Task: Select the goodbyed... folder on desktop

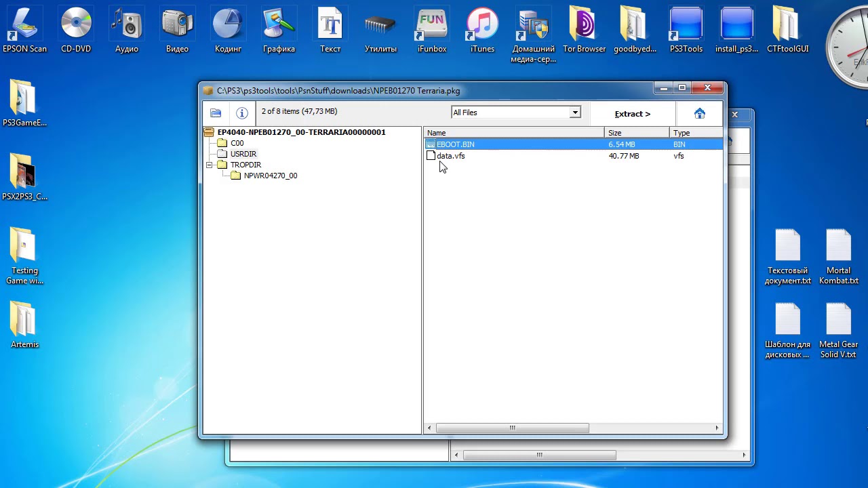Action: point(635,30)
